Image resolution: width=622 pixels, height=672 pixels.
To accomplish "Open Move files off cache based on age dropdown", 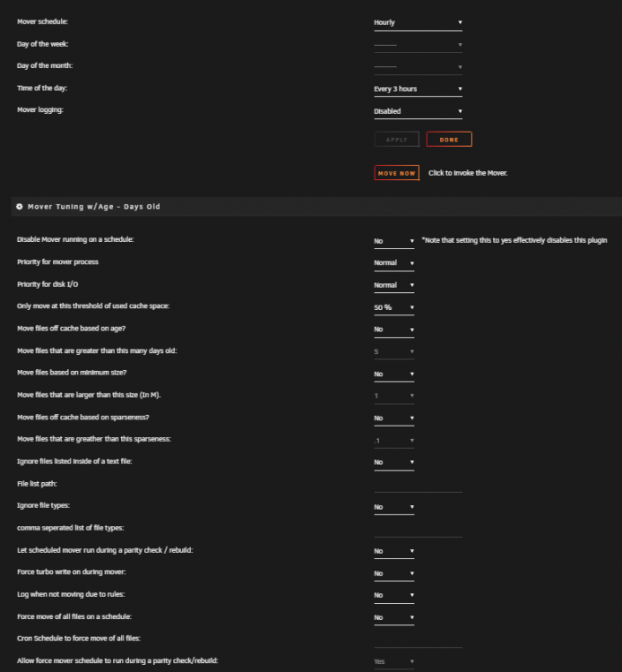I will coord(394,330).
